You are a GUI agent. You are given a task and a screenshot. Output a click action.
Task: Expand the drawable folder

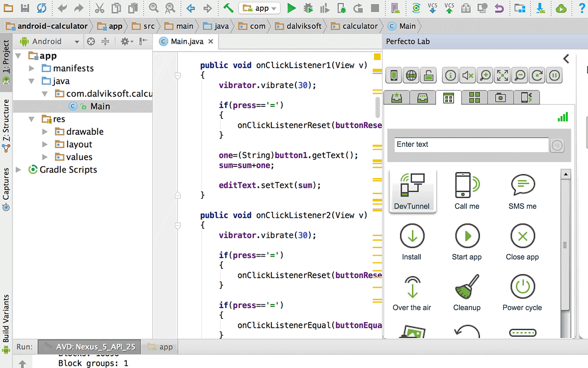pyautogui.click(x=45, y=131)
